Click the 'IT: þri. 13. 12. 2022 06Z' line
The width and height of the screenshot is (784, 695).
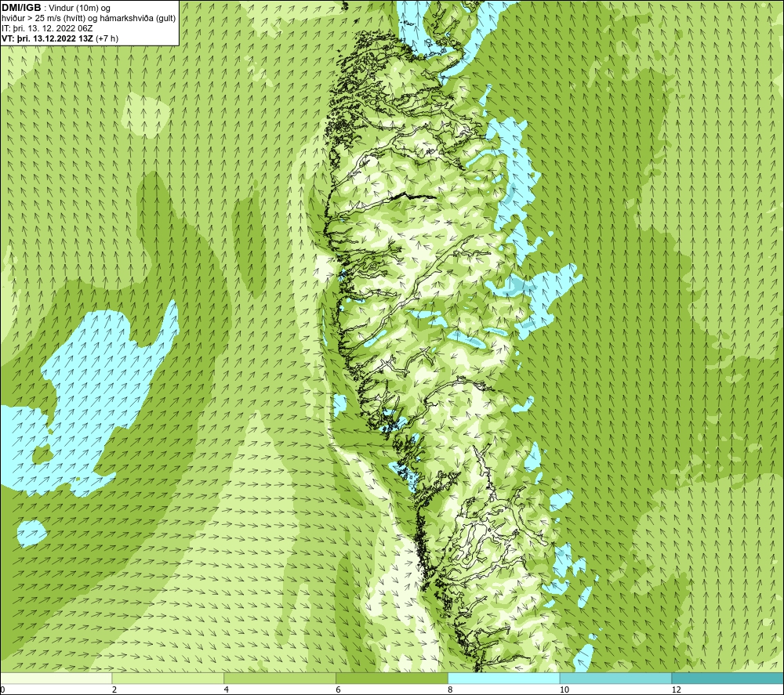point(47,28)
